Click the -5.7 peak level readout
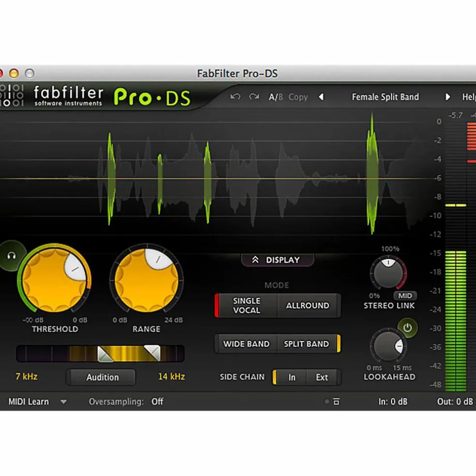 click(x=456, y=115)
